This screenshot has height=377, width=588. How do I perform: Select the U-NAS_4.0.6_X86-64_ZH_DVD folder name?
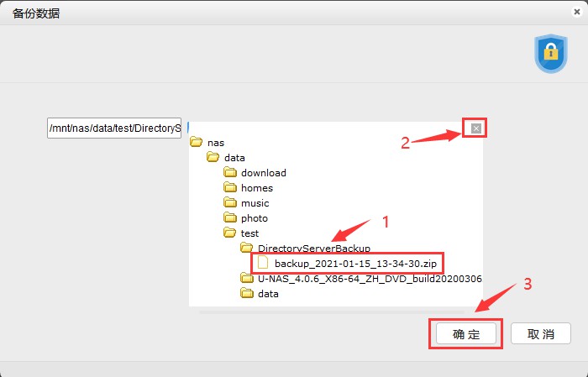click(x=370, y=279)
